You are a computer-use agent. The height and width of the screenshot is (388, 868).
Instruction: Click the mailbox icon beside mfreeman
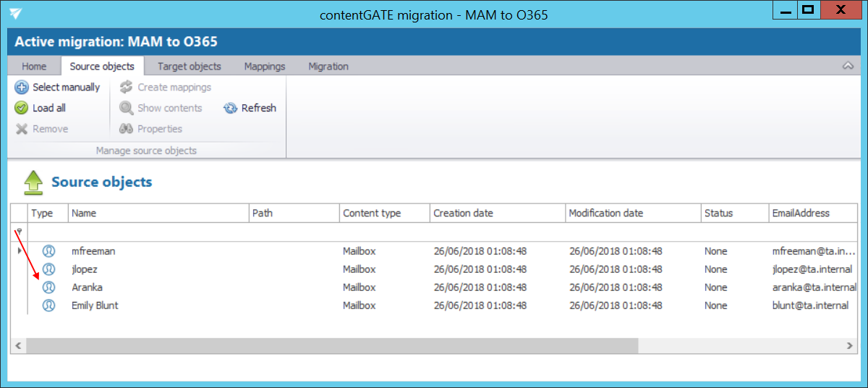coord(48,251)
